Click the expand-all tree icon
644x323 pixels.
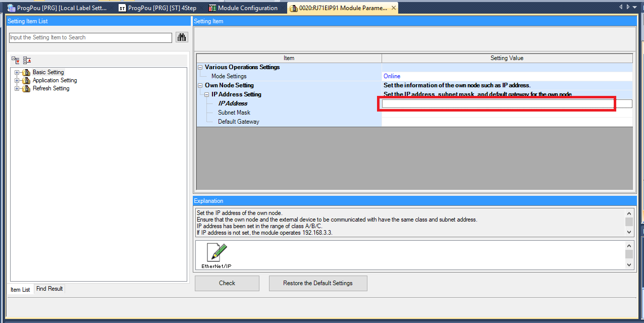point(16,60)
